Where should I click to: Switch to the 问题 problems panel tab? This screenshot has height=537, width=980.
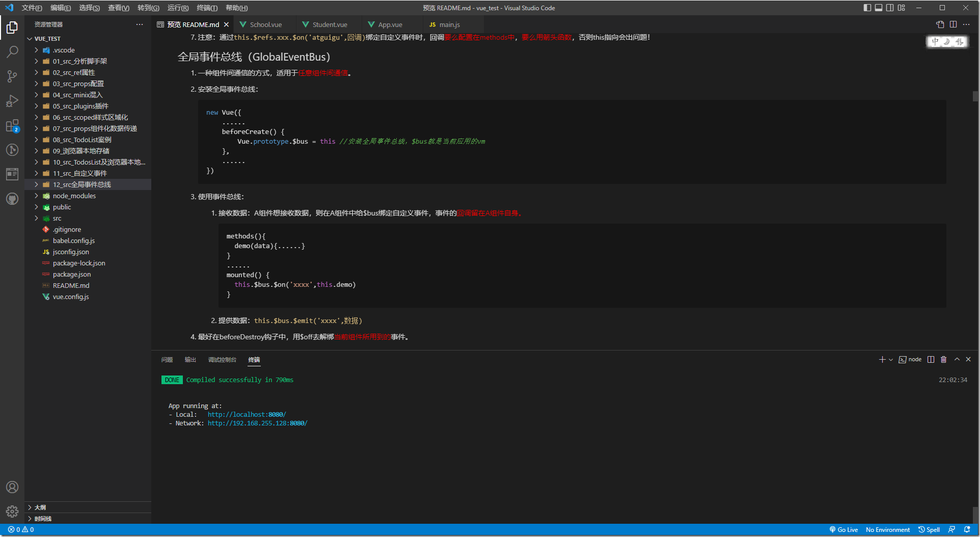[167, 360]
